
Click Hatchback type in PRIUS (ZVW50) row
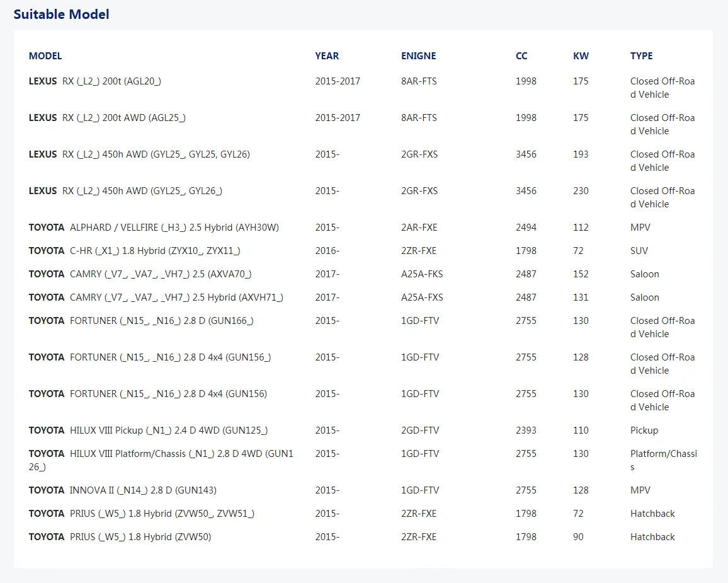[x=652, y=536]
